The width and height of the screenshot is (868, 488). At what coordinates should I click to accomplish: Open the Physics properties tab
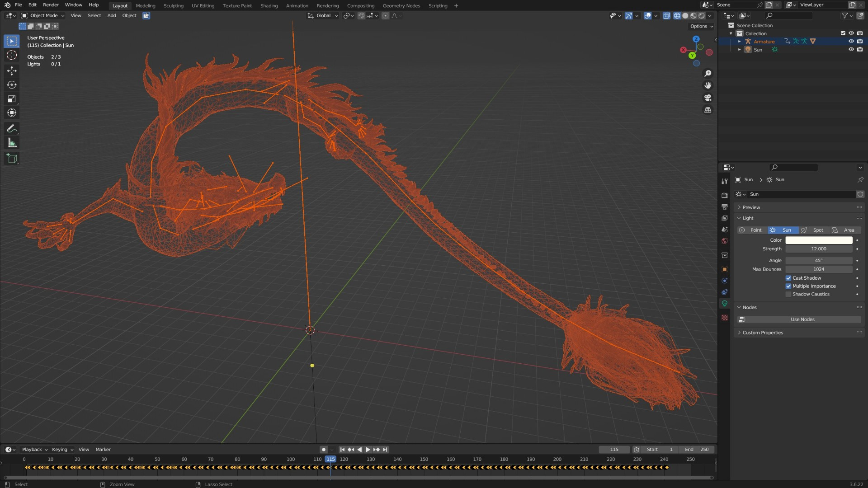coord(725,281)
